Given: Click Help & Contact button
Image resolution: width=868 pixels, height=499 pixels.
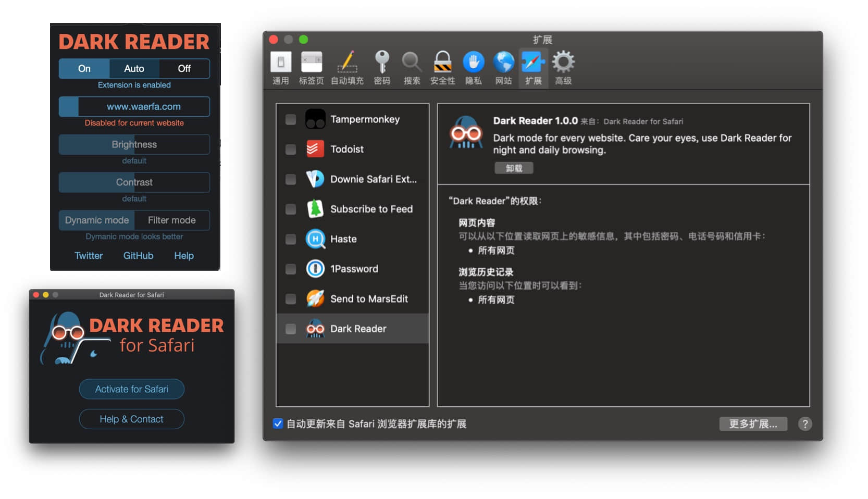Looking at the screenshot, I should click(x=132, y=419).
